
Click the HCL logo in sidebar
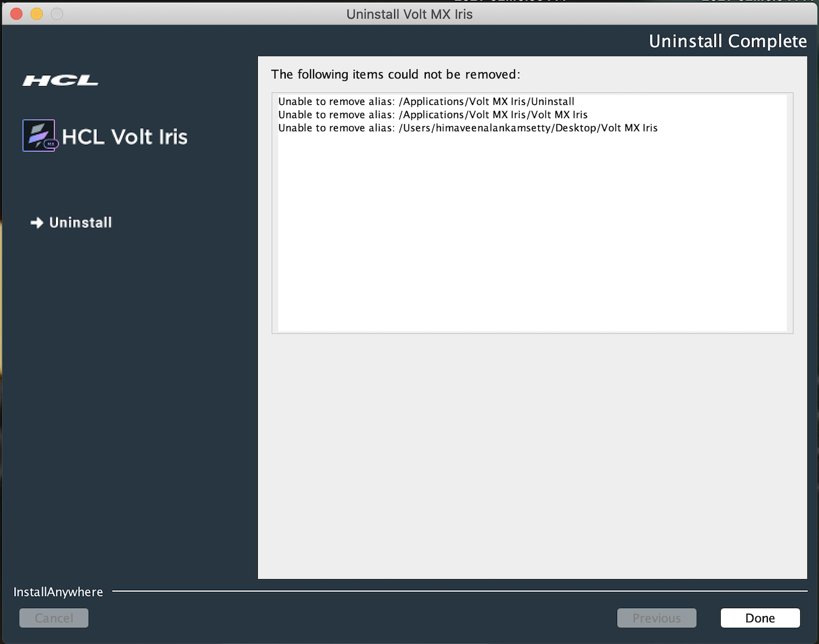click(x=61, y=80)
